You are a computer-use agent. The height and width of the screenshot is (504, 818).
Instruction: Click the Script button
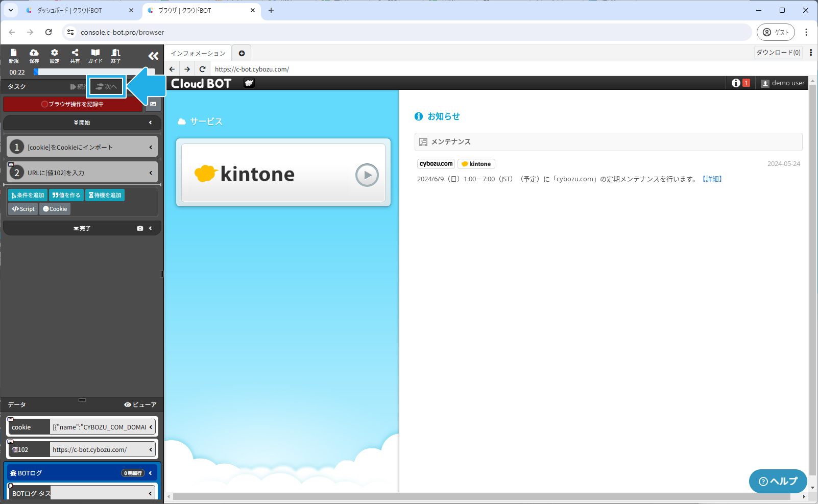[23, 209]
